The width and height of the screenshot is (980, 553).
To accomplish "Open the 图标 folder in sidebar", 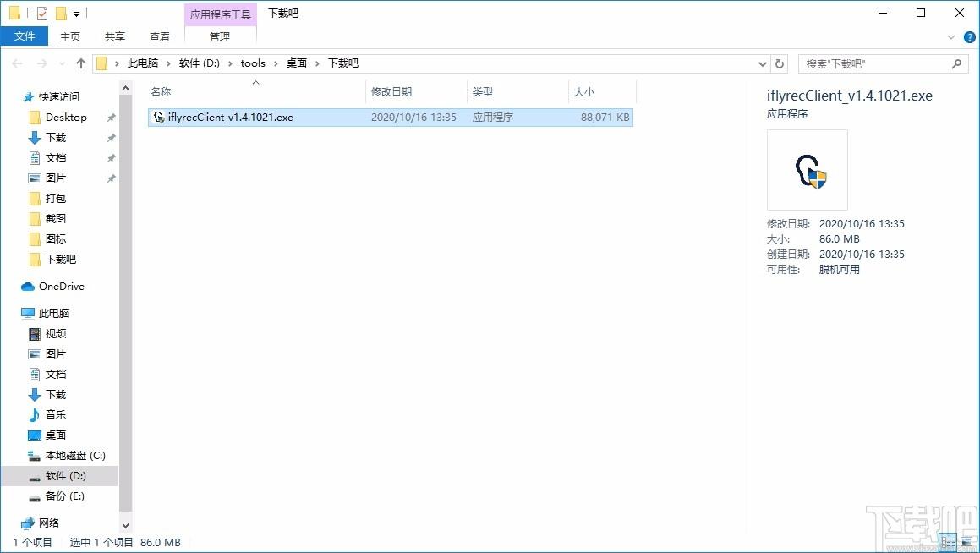I will 56,239.
